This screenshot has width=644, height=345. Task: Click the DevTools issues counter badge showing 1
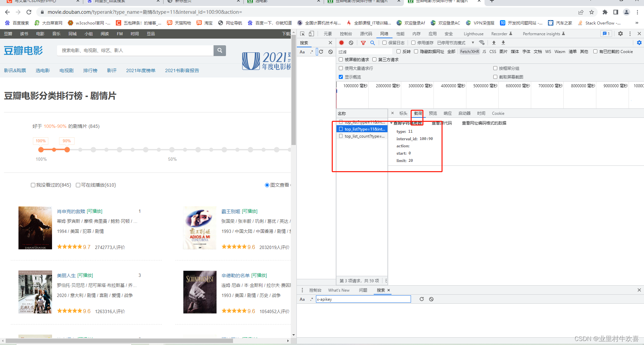pos(606,34)
